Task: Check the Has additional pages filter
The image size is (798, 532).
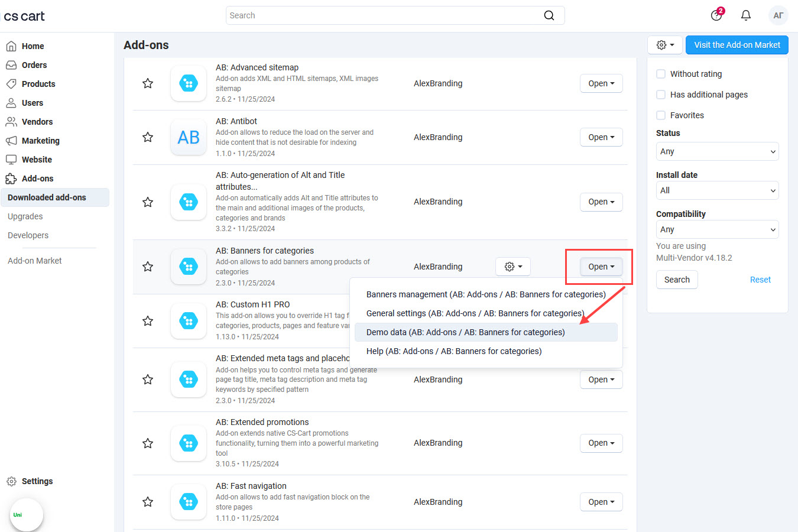Action: pos(661,95)
